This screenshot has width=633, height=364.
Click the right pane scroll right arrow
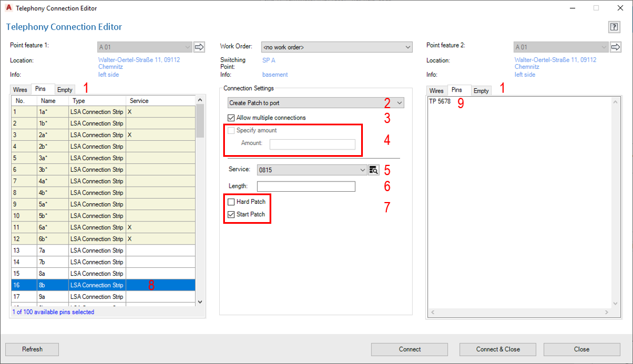pyautogui.click(x=606, y=312)
